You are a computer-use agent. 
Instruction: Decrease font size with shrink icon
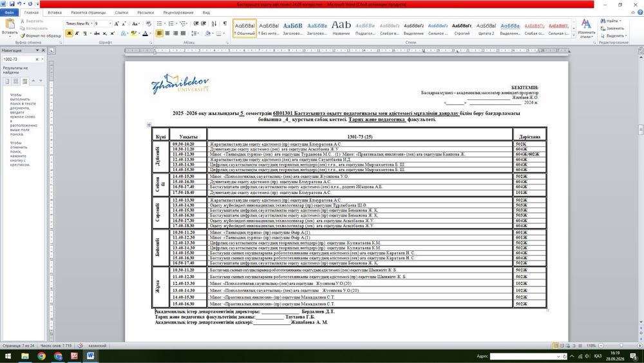tap(124, 24)
